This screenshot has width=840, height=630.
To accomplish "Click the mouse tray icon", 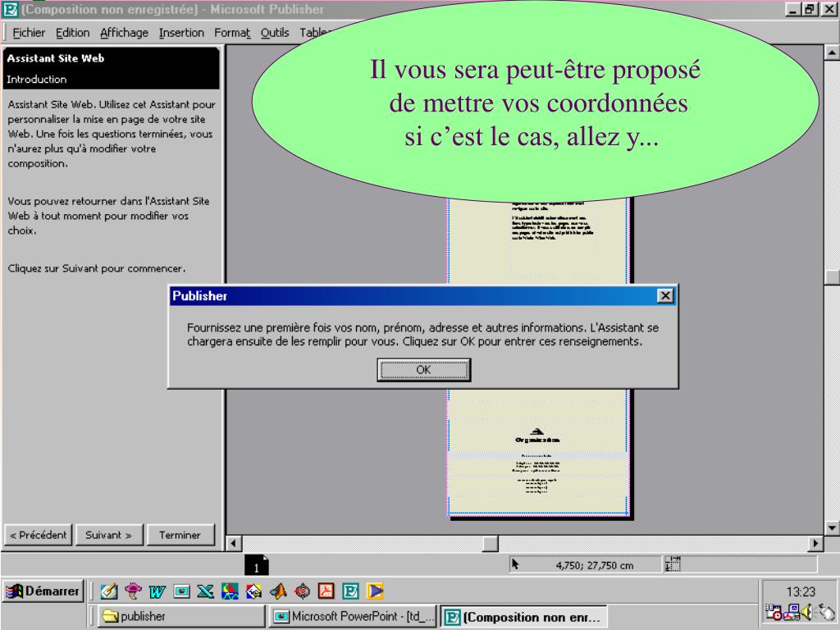I will tap(826, 612).
